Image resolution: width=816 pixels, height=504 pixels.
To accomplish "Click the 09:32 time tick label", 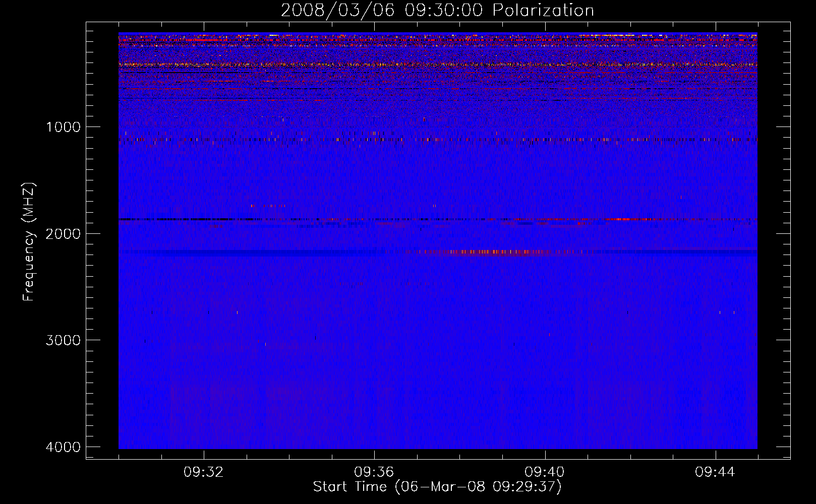I will coord(204,472).
